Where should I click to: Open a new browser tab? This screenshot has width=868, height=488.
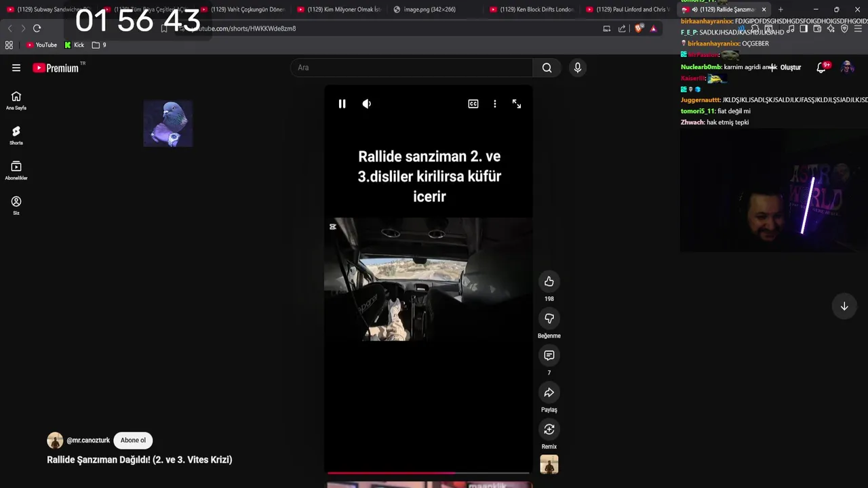781,9
